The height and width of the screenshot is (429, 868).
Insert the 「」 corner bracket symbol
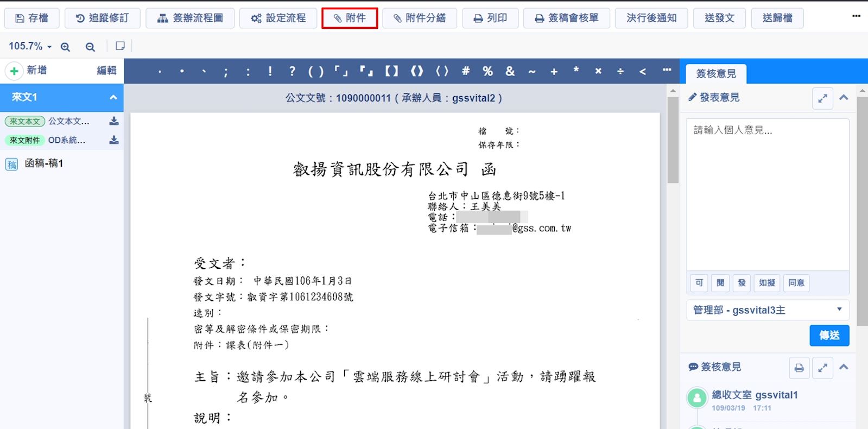pos(341,71)
